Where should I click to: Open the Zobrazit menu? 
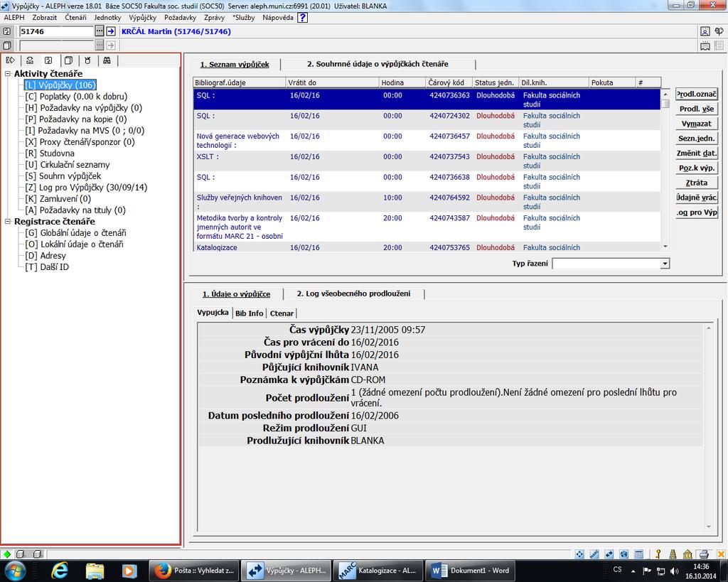tap(45, 18)
